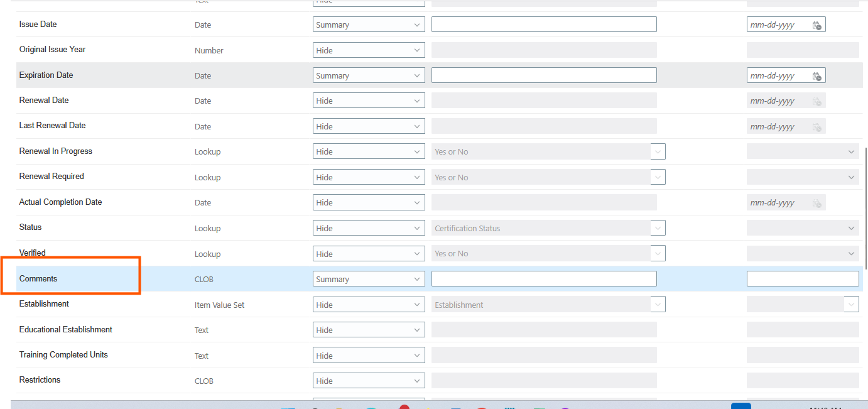Select the Comments attribute label
The height and width of the screenshot is (409, 868).
click(x=38, y=279)
